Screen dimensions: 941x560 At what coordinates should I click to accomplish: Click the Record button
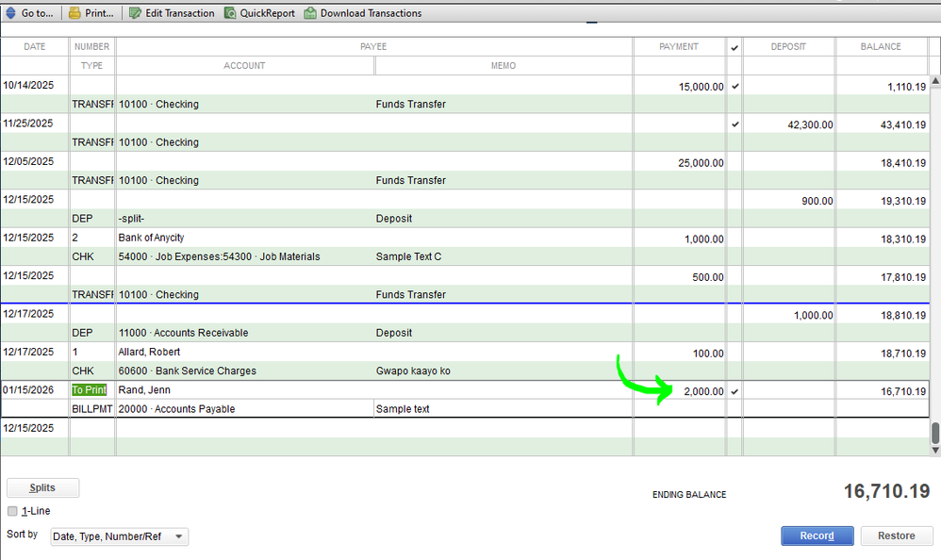point(817,535)
